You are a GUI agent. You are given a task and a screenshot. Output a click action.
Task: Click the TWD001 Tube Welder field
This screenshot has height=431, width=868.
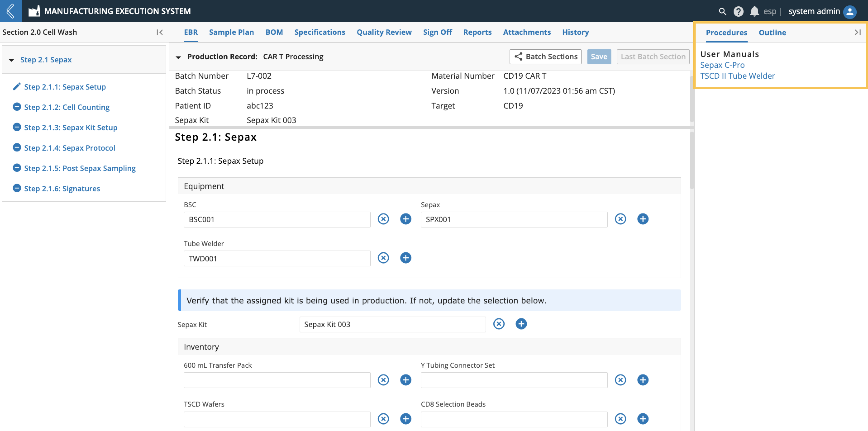pyautogui.click(x=277, y=258)
